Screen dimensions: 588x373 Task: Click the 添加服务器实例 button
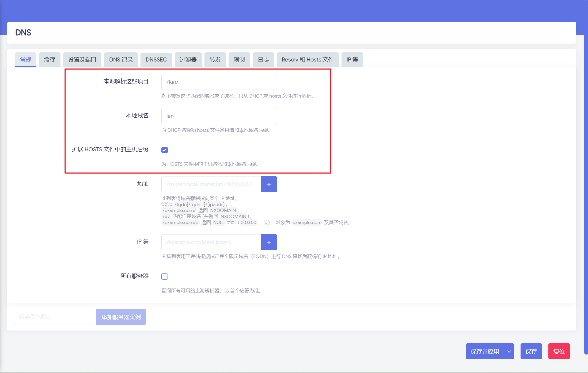pos(121,317)
